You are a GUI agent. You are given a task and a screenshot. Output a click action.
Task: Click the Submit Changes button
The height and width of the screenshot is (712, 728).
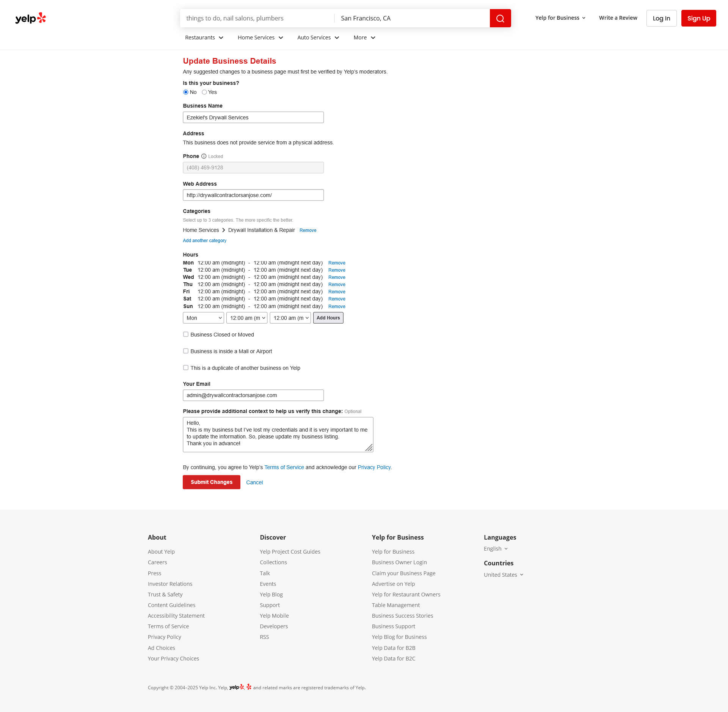pos(211,482)
